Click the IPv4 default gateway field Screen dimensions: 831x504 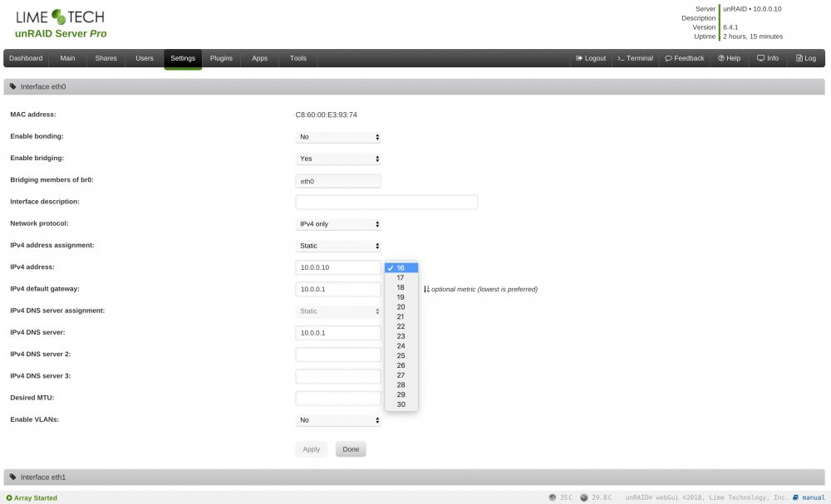(337, 289)
